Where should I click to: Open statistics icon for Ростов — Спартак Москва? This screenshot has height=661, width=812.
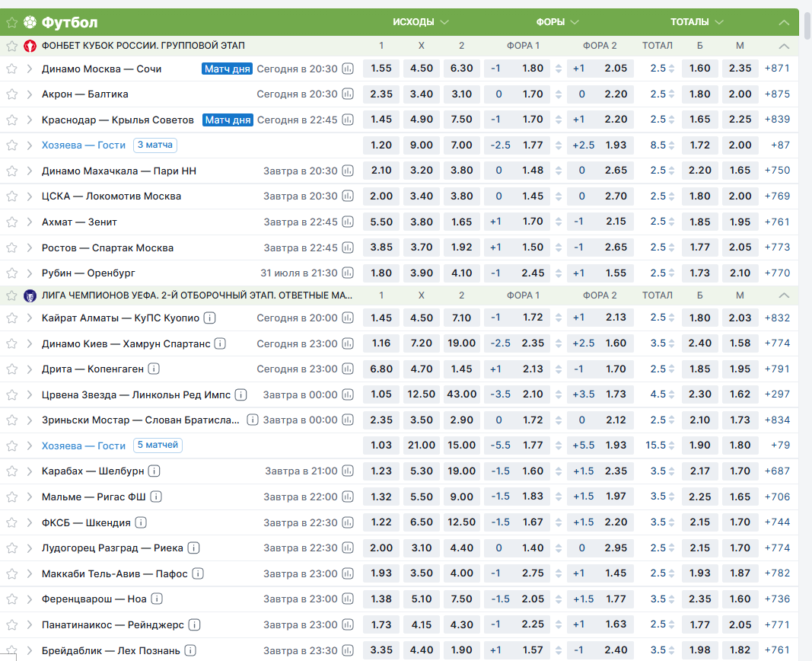pos(348,247)
